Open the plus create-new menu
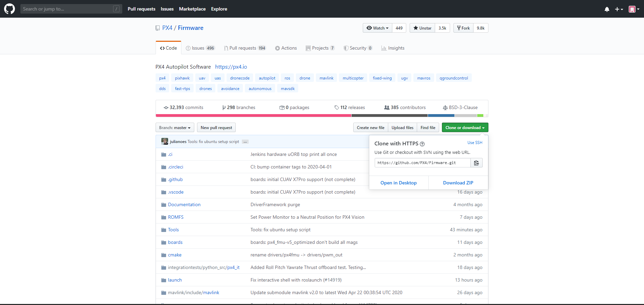 (x=619, y=9)
